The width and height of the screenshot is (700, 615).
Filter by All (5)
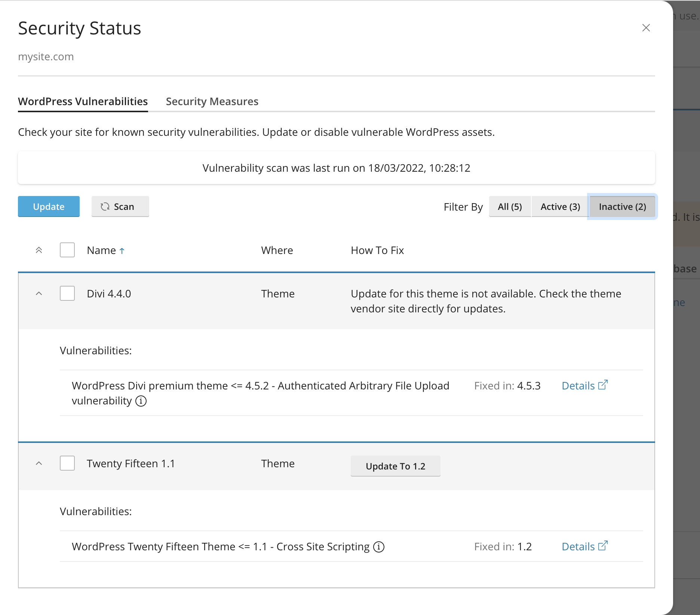(510, 206)
